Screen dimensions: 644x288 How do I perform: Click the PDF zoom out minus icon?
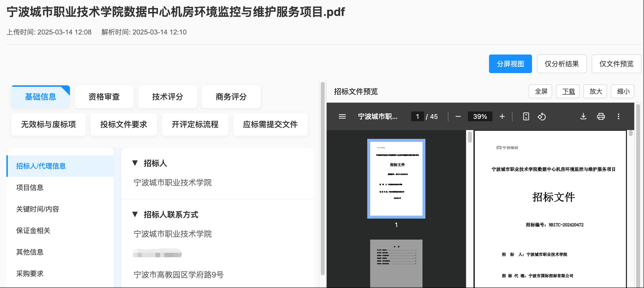458,117
